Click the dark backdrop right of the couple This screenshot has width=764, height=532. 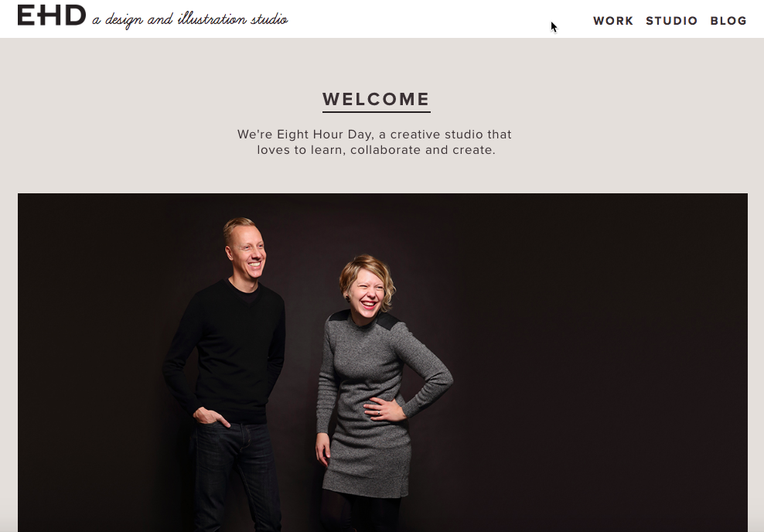[599, 360]
